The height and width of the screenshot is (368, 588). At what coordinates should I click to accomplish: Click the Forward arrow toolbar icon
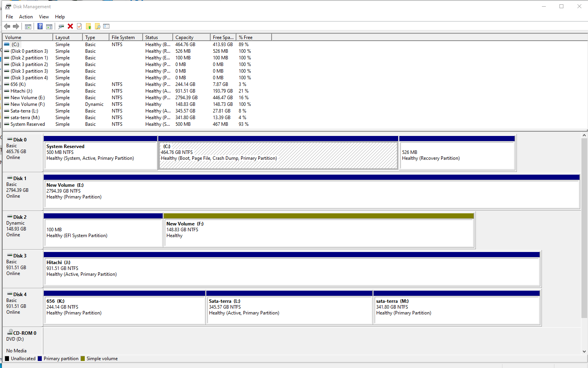point(16,26)
